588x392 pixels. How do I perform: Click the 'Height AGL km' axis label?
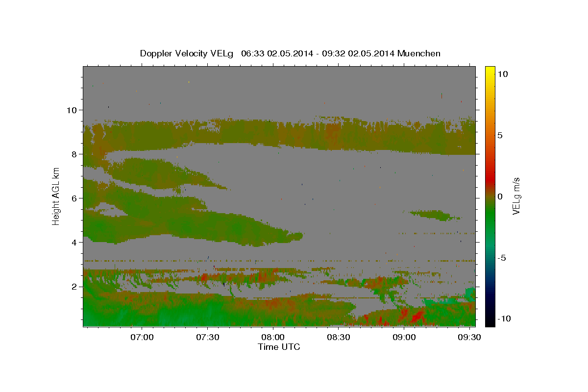[x=56, y=196]
